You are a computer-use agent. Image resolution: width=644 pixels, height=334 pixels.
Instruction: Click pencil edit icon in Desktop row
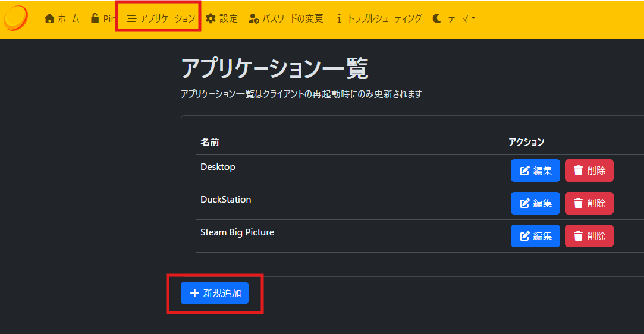click(524, 171)
